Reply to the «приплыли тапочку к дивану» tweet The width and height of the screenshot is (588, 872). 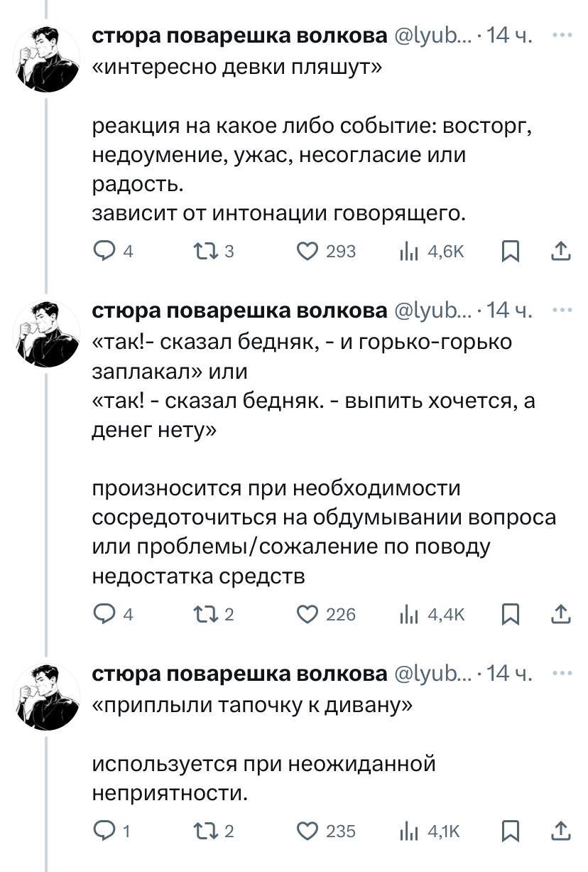[x=104, y=831]
